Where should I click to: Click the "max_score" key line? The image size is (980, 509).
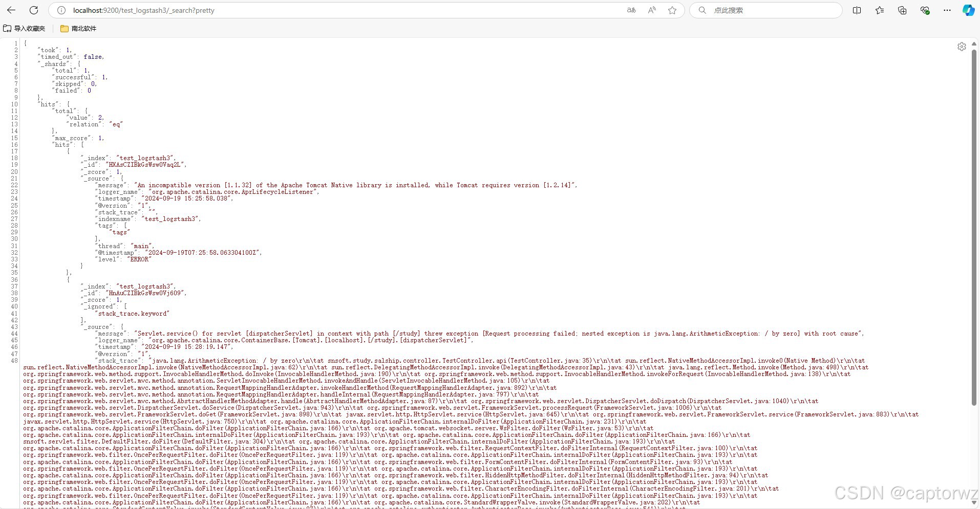pos(78,138)
